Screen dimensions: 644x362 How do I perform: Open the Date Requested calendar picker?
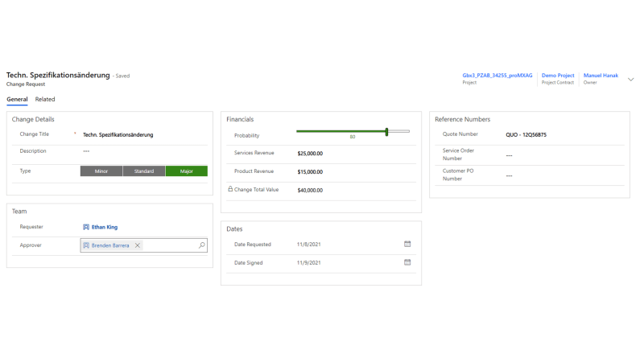(x=407, y=244)
